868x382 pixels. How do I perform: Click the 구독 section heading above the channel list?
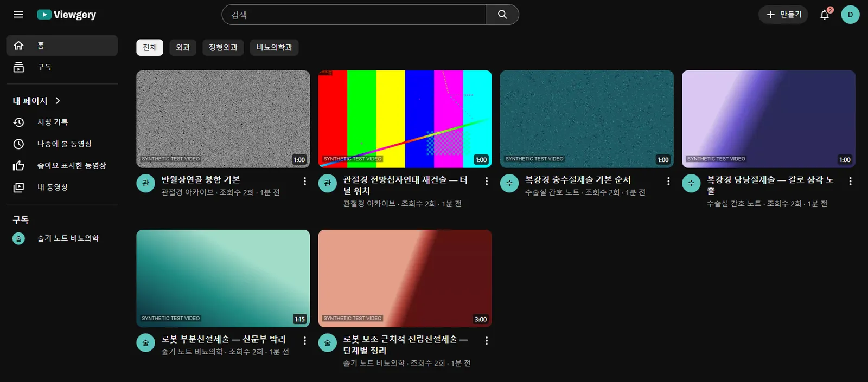tap(21, 220)
